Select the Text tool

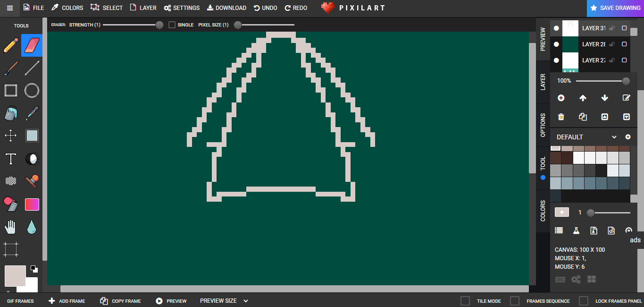11,159
